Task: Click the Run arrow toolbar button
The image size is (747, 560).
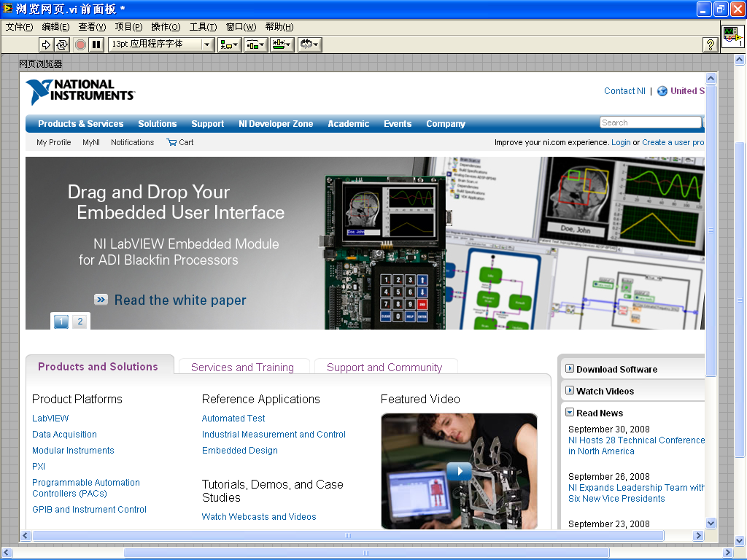Action: coord(46,44)
